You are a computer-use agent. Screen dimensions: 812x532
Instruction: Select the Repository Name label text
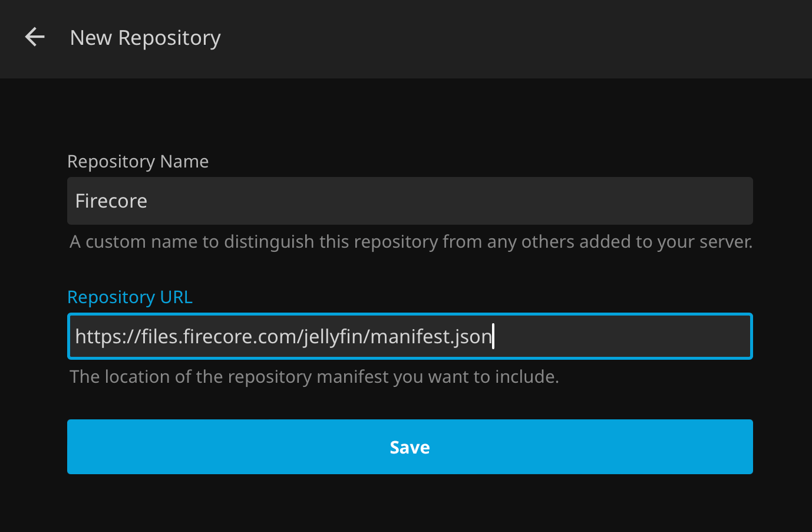[138, 161]
